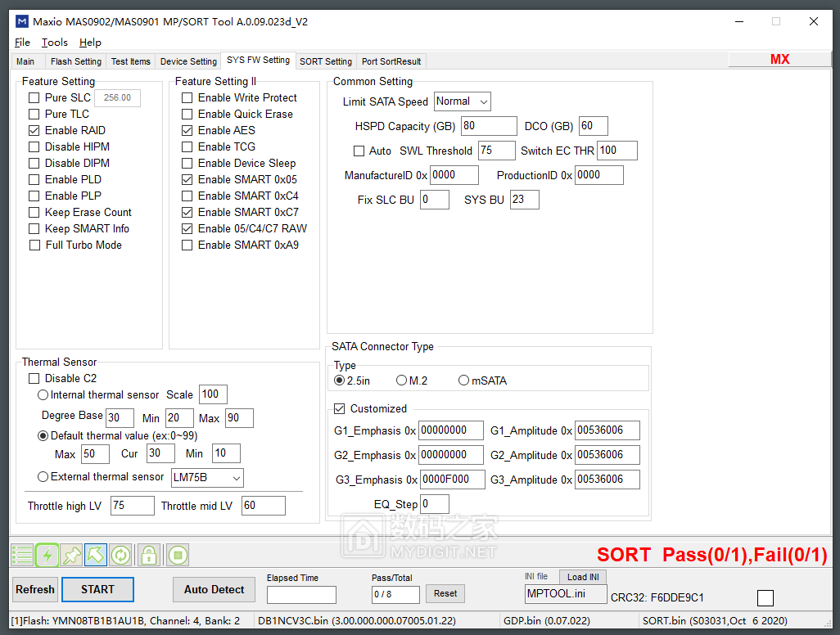Click the SWL Threshold value field
This screenshot has height=635, width=840.
pyautogui.click(x=497, y=151)
